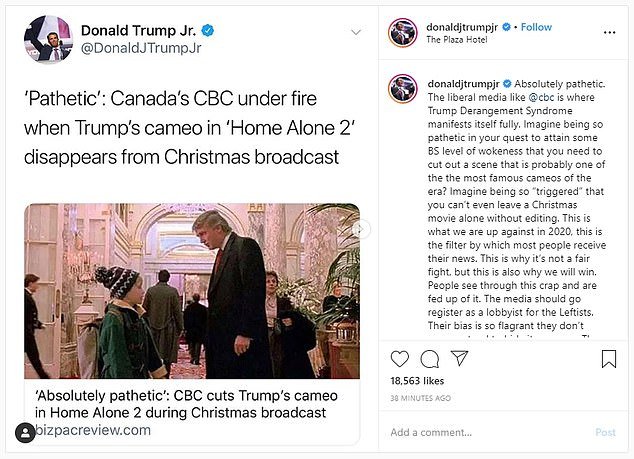Image resolution: width=634 pixels, height=459 pixels.
Task: Like the post with the heart icon
Action: click(x=400, y=358)
